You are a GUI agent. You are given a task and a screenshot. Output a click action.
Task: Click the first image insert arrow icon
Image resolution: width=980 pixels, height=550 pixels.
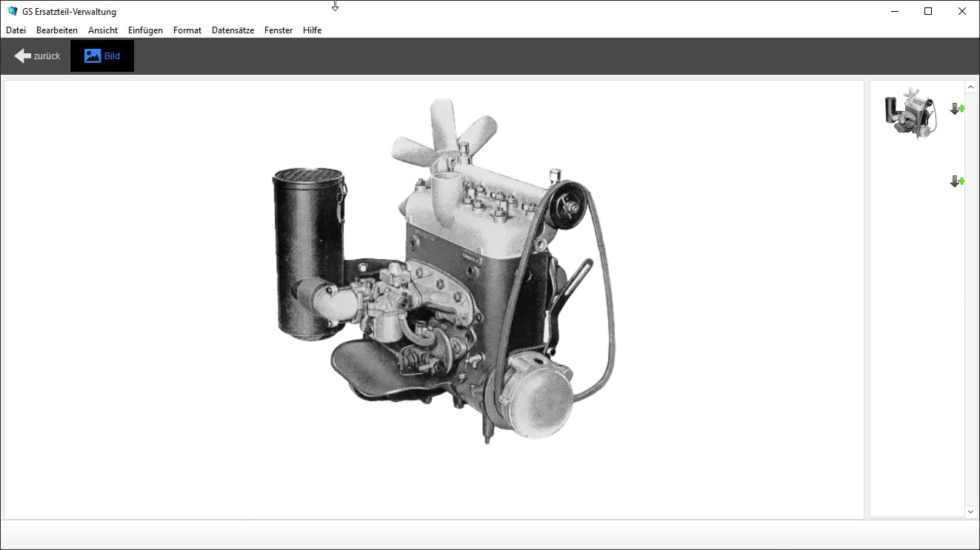coord(957,109)
